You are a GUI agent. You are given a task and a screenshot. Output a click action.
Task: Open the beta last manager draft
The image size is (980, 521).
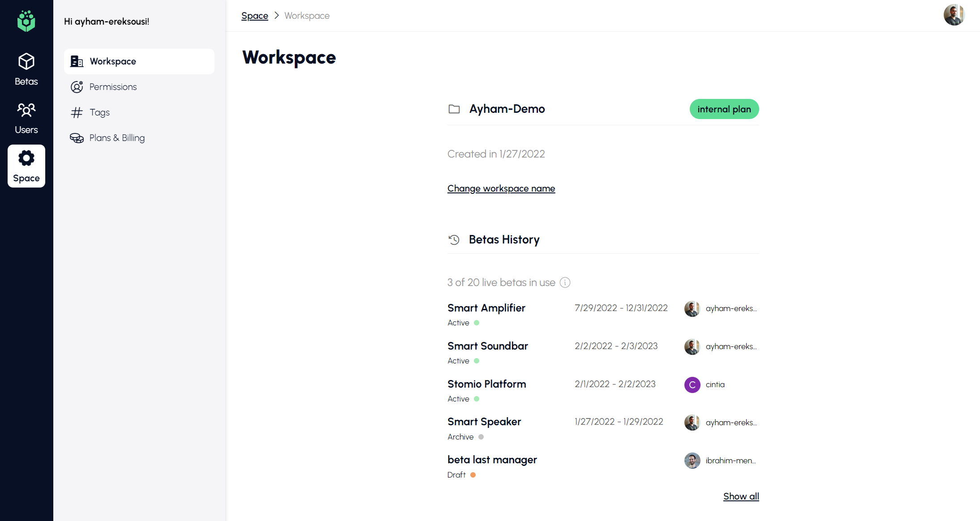[x=492, y=460]
